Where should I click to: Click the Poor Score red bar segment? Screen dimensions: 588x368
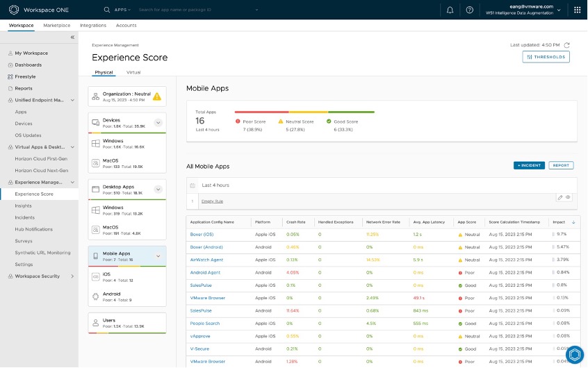pyautogui.click(x=261, y=112)
